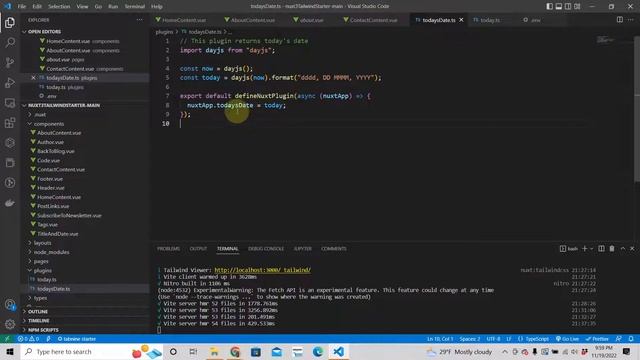The height and width of the screenshot is (360, 640).
Task: Click remote window indicator in status bar
Action: point(7,339)
